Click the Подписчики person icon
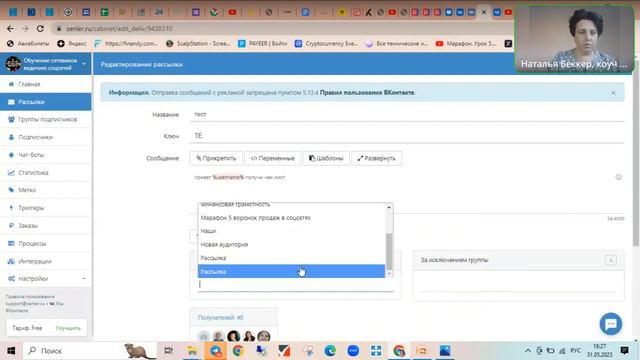This screenshot has height=360, width=640. [x=11, y=137]
